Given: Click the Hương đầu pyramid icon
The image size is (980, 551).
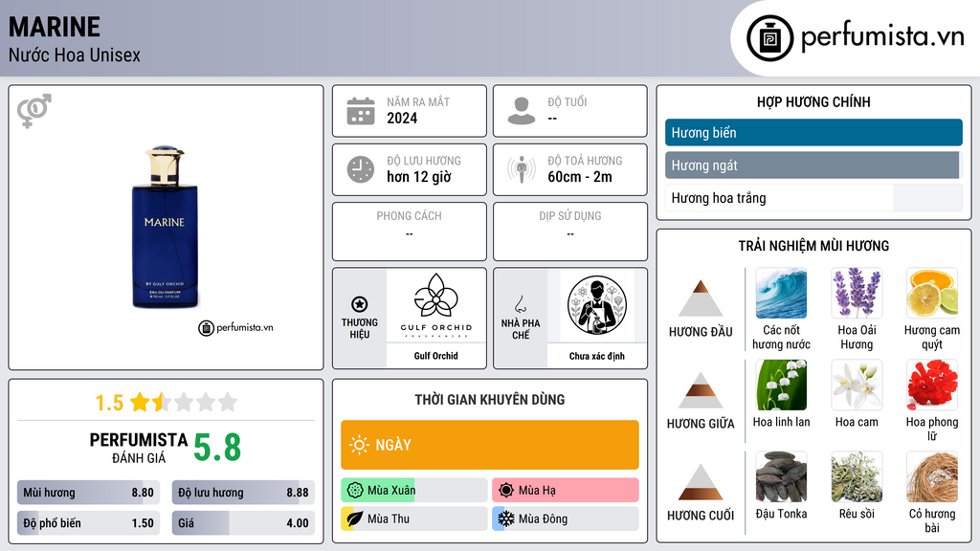Looking at the screenshot, I should pyautogui.click(x=701, y=298).
